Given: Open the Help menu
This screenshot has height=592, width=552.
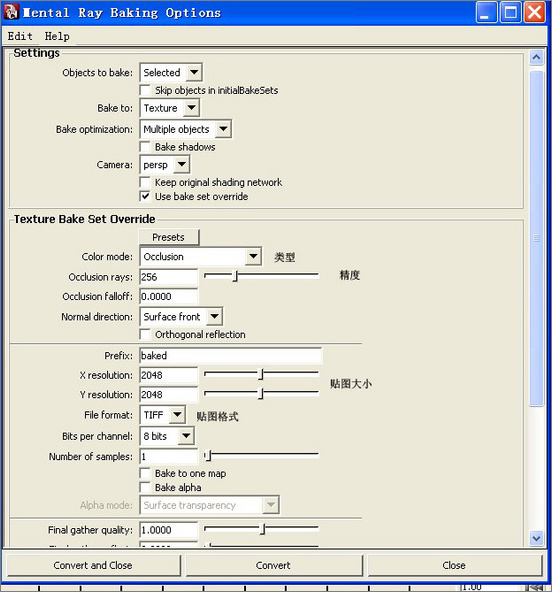Looking at the screenshot, I should point(57,36).
